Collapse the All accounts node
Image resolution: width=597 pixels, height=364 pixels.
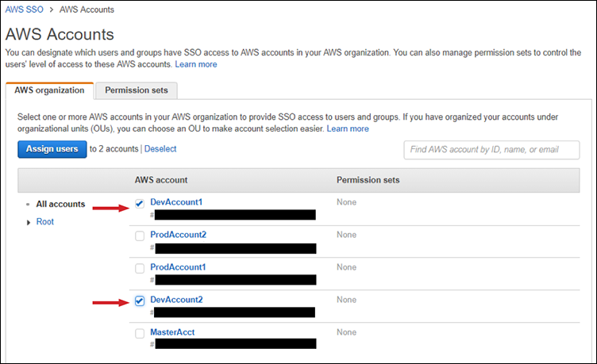(x=28, y=205)
